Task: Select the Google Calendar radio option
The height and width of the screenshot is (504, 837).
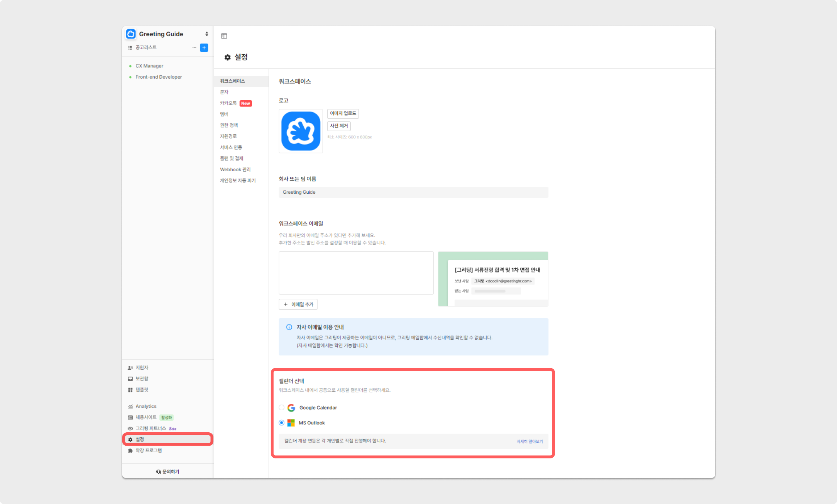Action: click(x=282, y=408)
